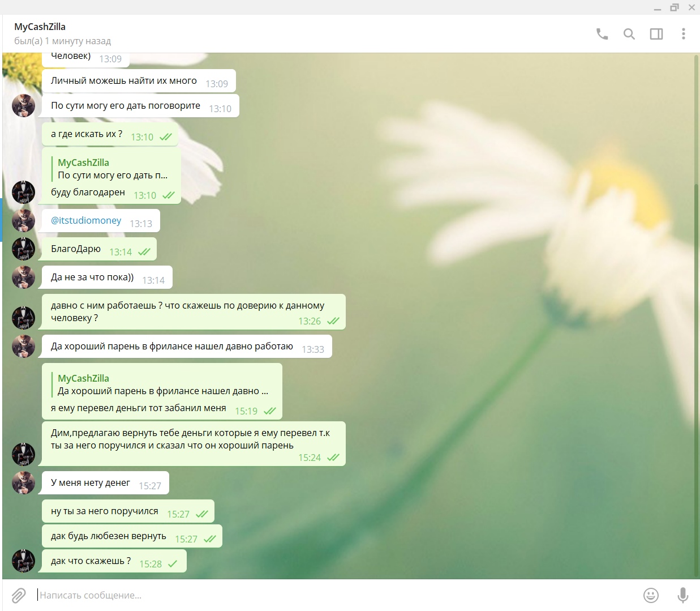Image resolution: width=700 pixels, height=611 pixels.
Task: Click the paperclip attach file icon
Action: tap(19, 595)
